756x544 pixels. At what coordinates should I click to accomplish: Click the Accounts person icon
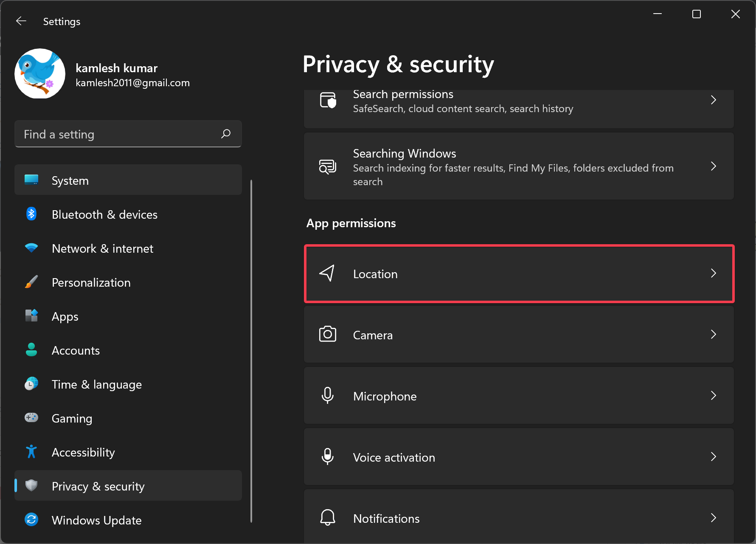pyautogui.click(x=31, y=350)
